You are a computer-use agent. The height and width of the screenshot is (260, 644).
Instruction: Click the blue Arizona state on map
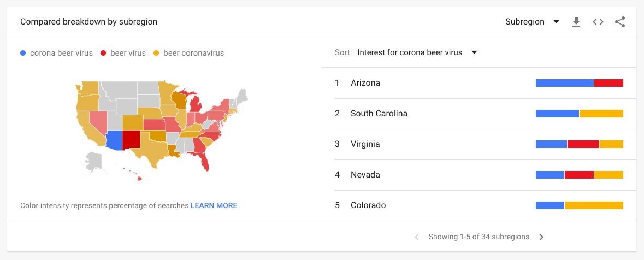[x=114, y=141]
